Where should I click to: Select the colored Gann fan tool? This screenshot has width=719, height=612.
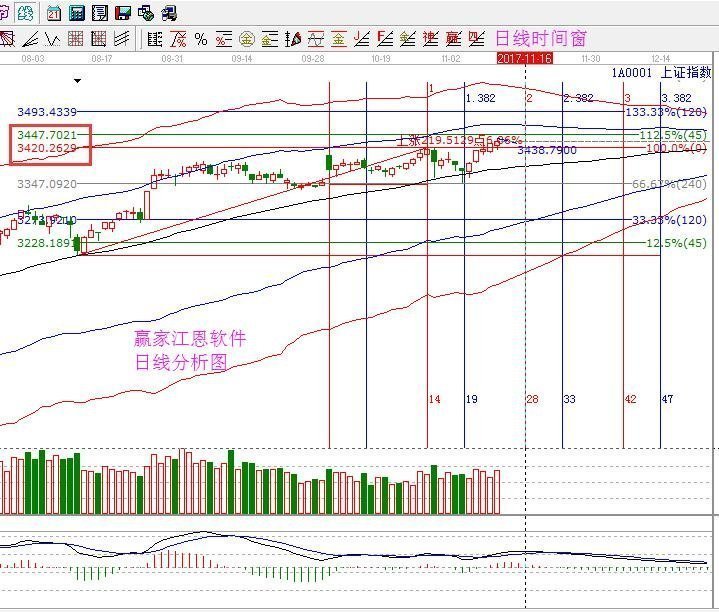coord(293,39)
